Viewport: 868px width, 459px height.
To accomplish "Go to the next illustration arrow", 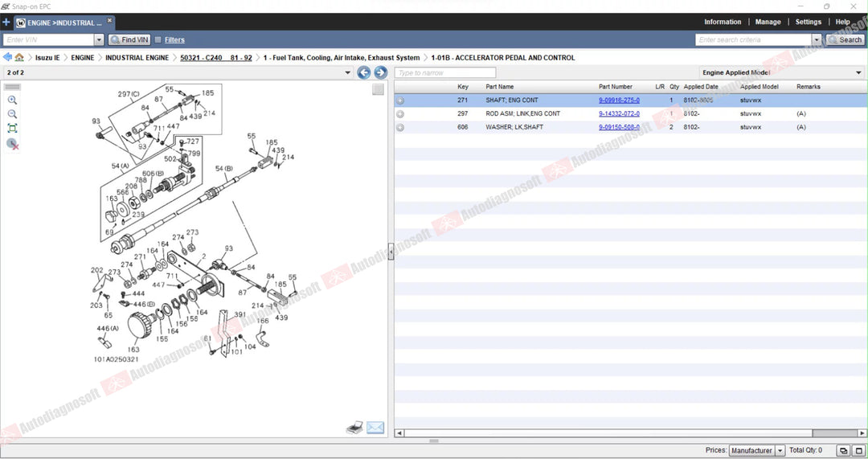I will [x=380, y=72].
